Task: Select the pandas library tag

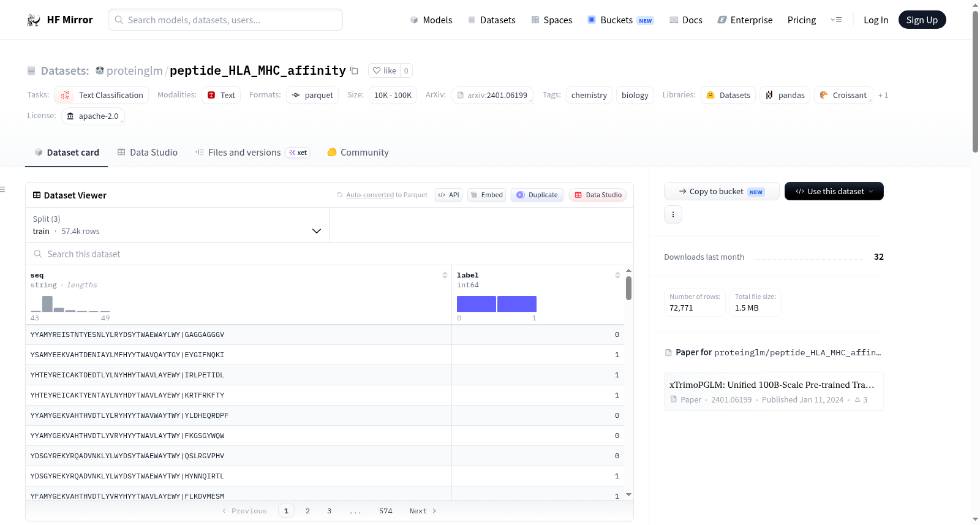Action: 785,96
